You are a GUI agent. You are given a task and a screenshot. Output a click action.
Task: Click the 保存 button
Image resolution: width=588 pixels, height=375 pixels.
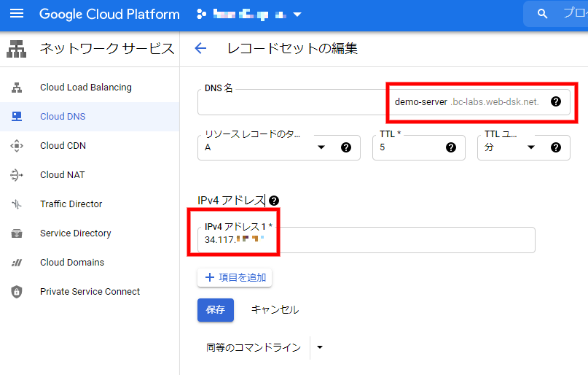click(216, 310)
